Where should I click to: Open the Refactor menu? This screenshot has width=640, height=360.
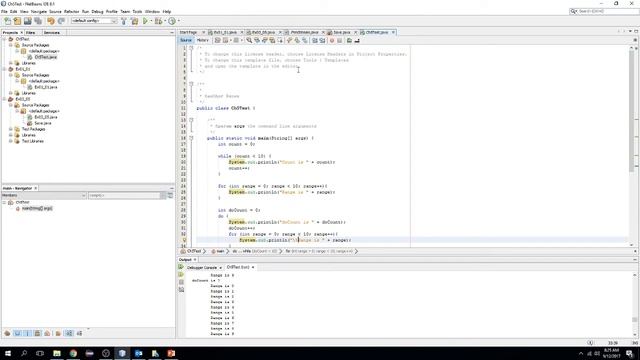tap(71, 11)
